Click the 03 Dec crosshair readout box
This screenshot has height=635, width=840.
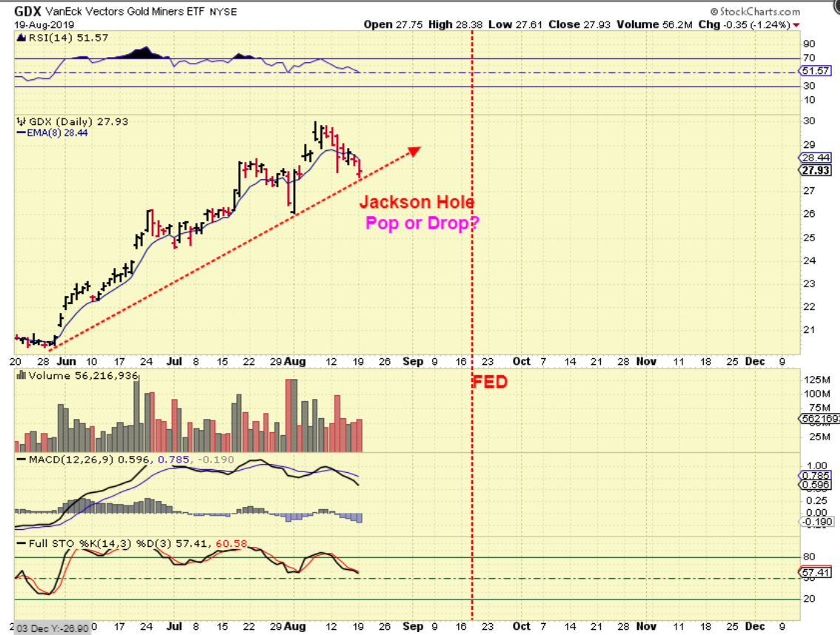52,628
